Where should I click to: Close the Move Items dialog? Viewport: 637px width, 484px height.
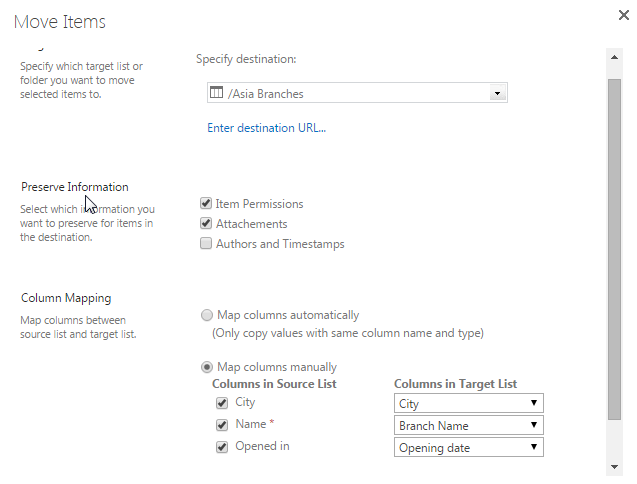624,15
